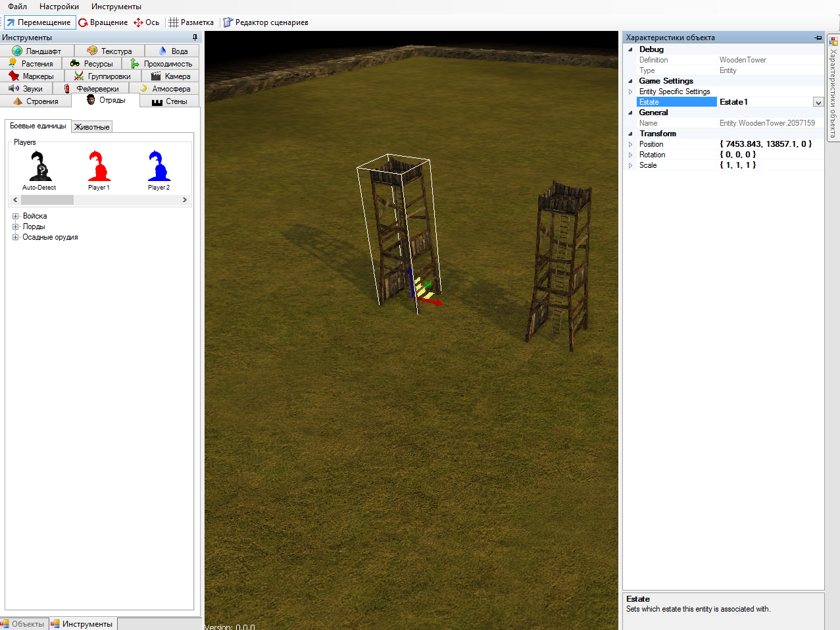The image size is (840, 630).
Task: Edit the Scale value field
Action: (x=770, y=165)
